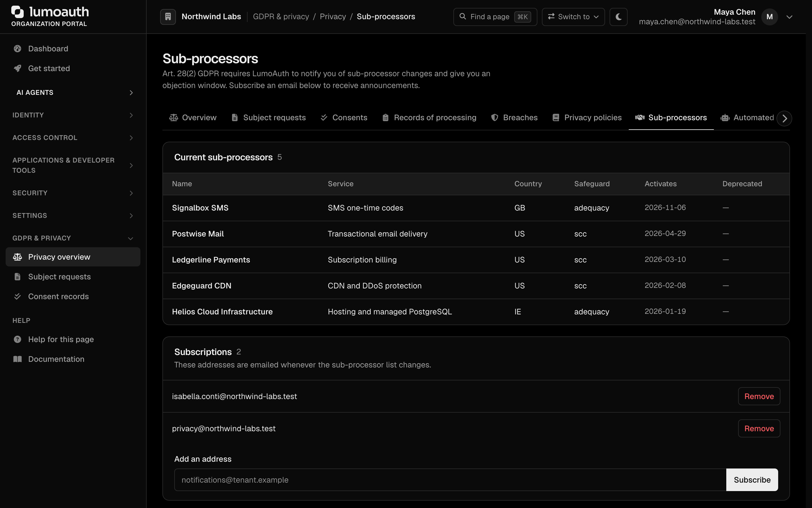Click the GDPR & privacy breadcrumb link
The image size is (812, 508).
pos(281,16)
